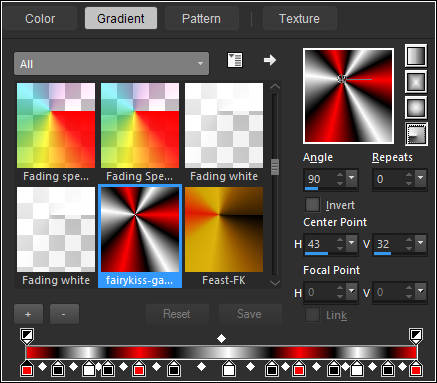Increase Angle with the up stepper
437x383 pixels.
[x=340, y=175]
